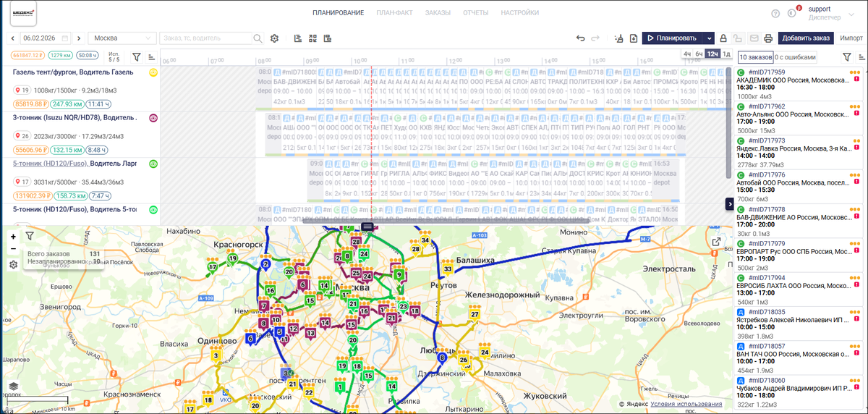Filter orders list with funnel icon
This screenshot has height=414, width=868.
[x=847, y=57]
